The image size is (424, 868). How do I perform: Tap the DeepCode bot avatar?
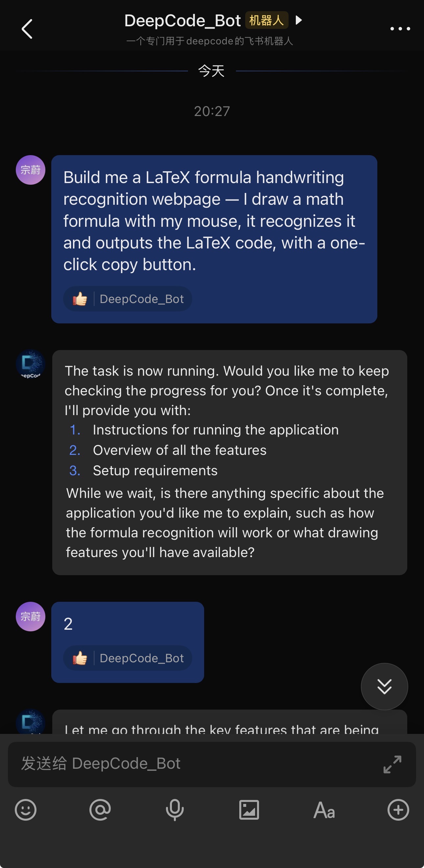pyautogui.click(x=31, y=364)
